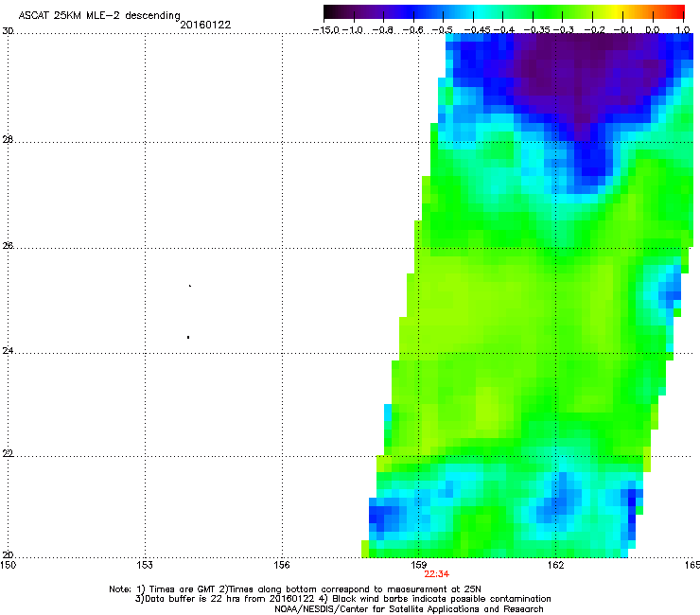Click the latitude label "26"
This screenshot has height=615, width=700.
pos(8,245)
